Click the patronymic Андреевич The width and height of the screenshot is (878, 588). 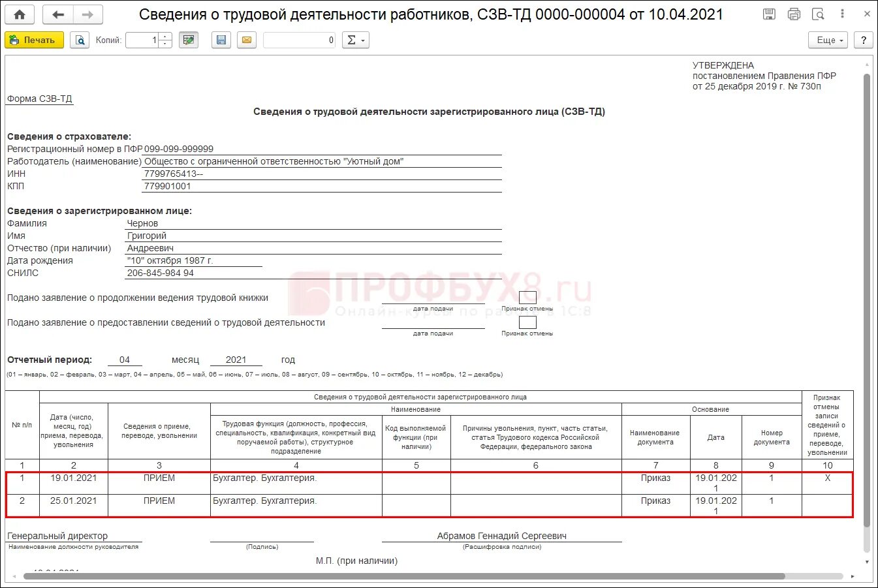[150, 248]
